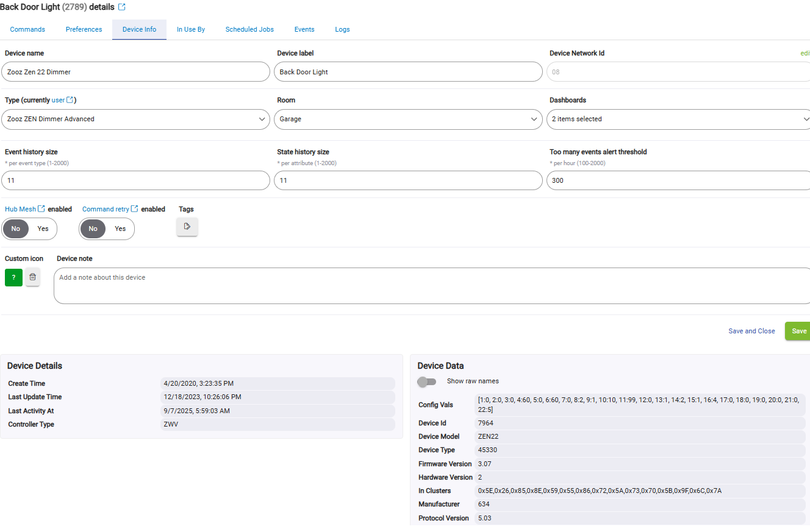Screen dimensions: 810x532
Task: Open the Type dropdown showing Zooz ZEN Dimmer Advanced
Action: point(135,119)
